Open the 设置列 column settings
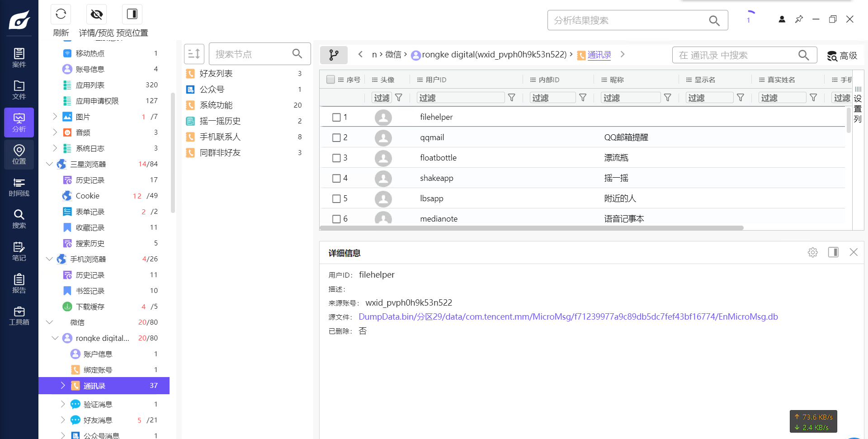868x439 pixels. pyautogui.click(x=858, y=104)
